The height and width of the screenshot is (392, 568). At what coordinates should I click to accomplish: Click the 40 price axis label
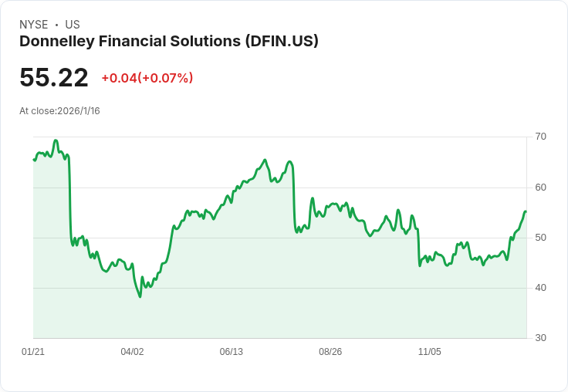pyautogui.click(x=540, y=288)
